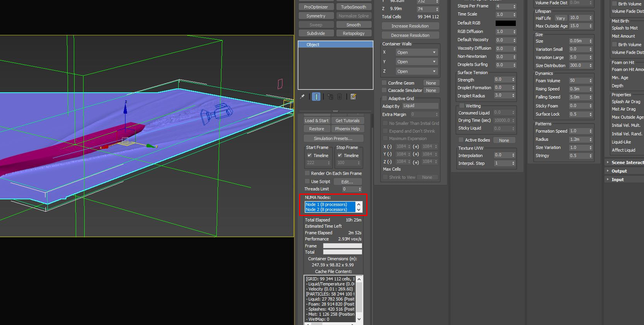The width and height of the screenshot is (644, 325).
Task: Toggle Start Frame Timeline checkbox
Action: (310, 155)
